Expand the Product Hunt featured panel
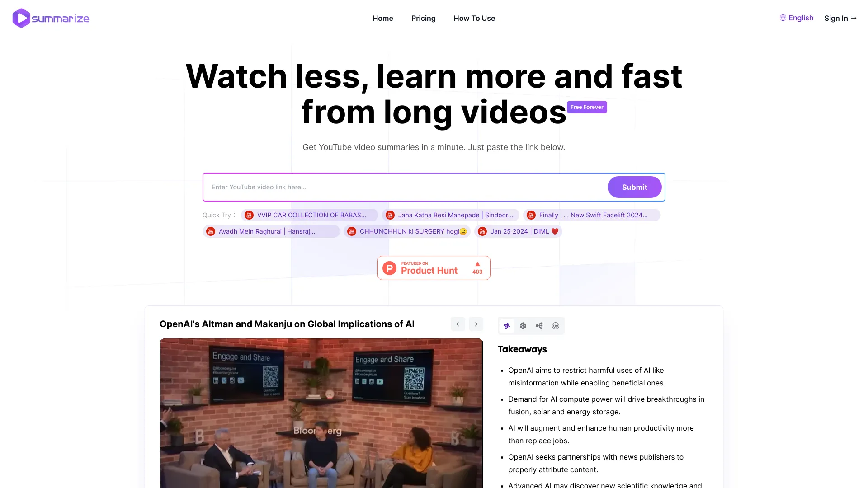 (434, 267)
